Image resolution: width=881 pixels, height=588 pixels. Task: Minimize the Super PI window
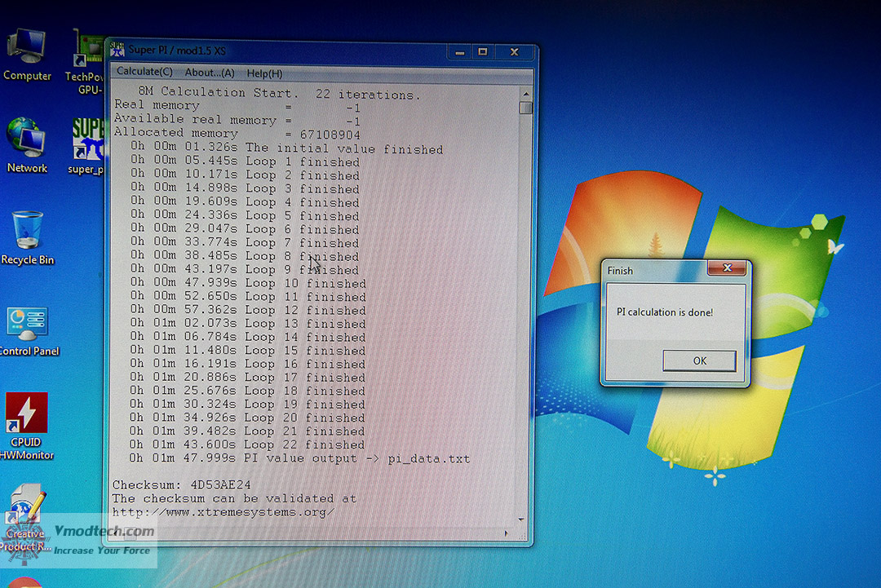click(x=460, y=52)
